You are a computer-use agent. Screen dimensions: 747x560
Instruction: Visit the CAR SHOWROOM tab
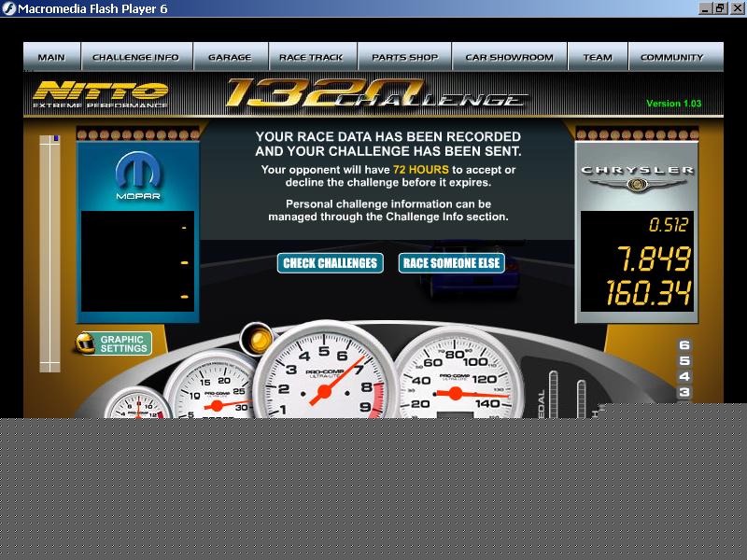click(x=509, y=57)
